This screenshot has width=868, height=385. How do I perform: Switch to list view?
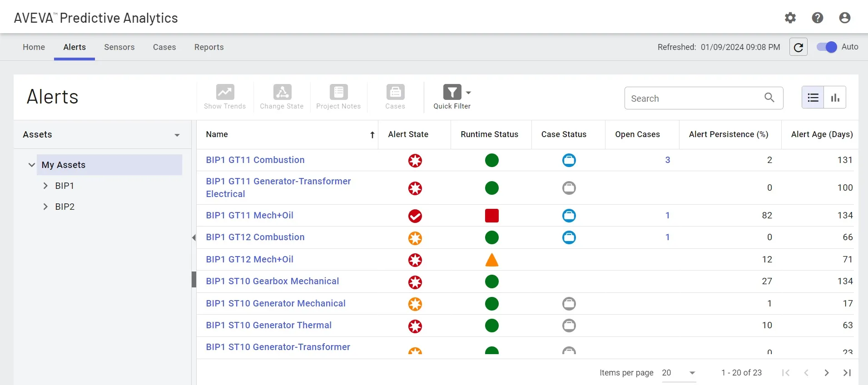point(813,98)
